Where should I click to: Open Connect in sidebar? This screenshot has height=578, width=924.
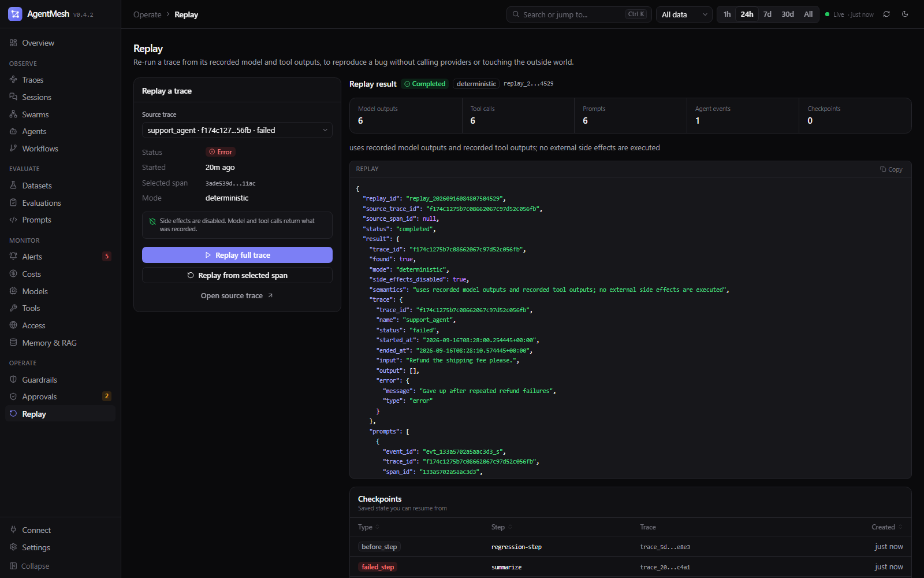pos(60,530)
